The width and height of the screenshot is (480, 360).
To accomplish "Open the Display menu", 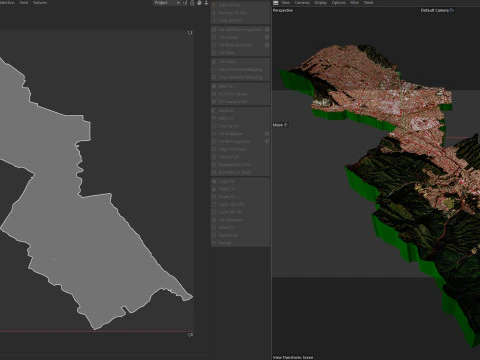I will point(321,3).
